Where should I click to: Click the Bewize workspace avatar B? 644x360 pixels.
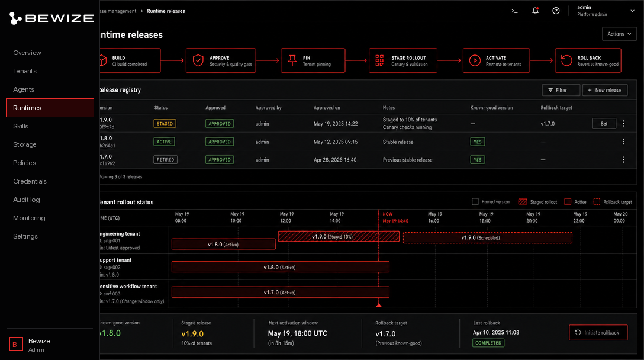(16, 345)
